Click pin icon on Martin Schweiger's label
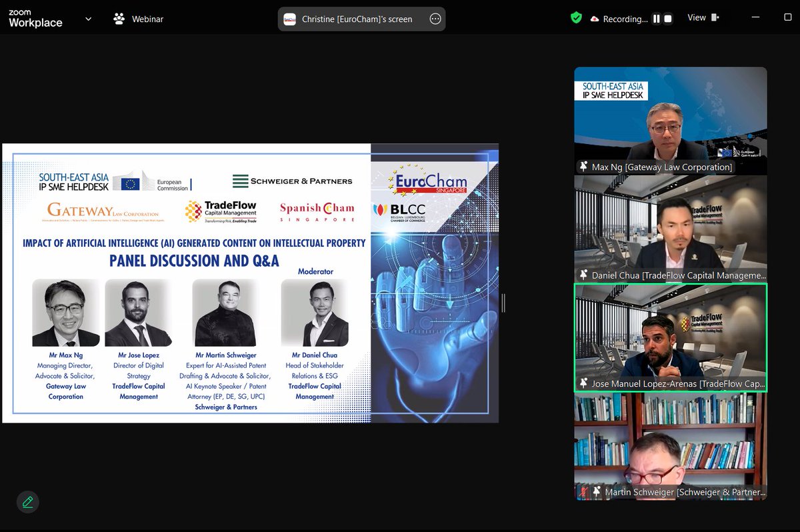 [x=597, y=492]
